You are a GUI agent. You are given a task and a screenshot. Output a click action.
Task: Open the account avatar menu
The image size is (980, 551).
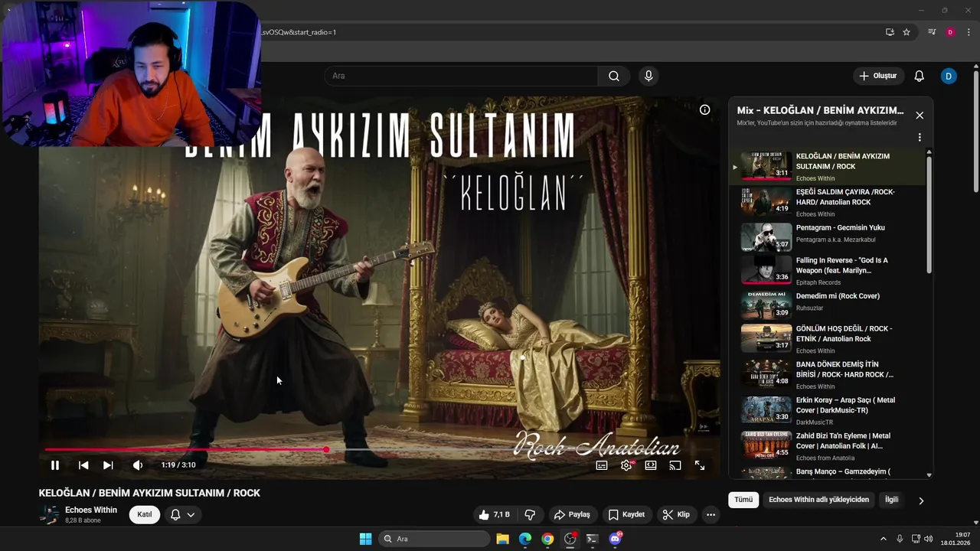click(949, 76)
